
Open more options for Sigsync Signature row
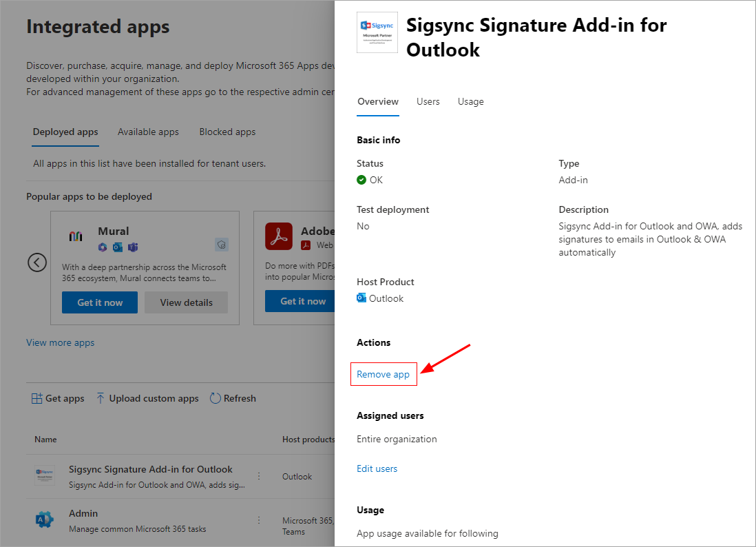click(259, 476)
